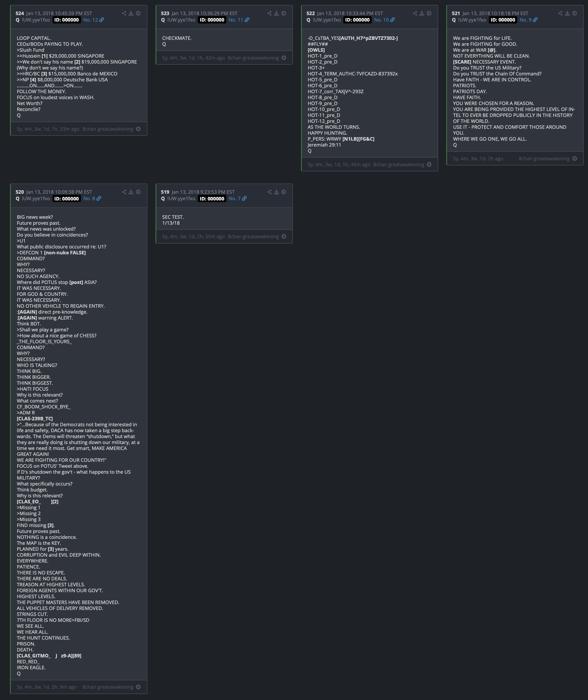This screenshot has height=700, width=588.
Task: Click timestamp 'Jan 13, 2018 10:18:18 PM EST'
Action: point(495,13)
